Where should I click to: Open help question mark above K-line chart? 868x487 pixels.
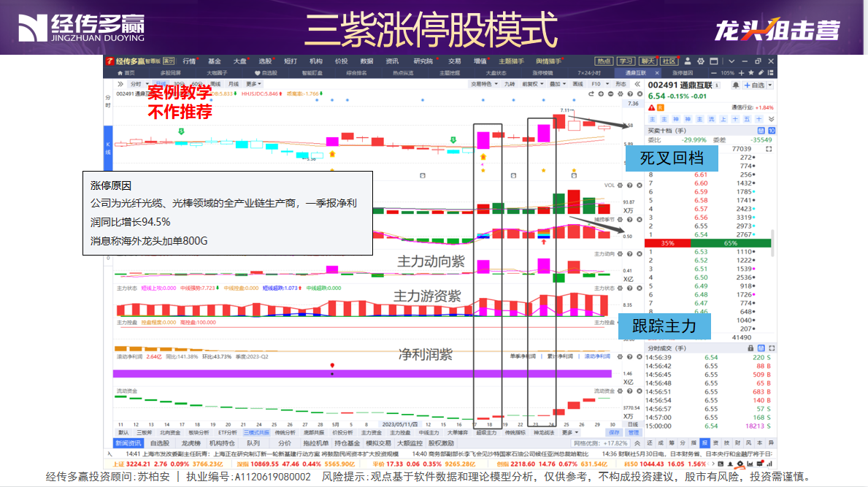(x=630, y=94)
